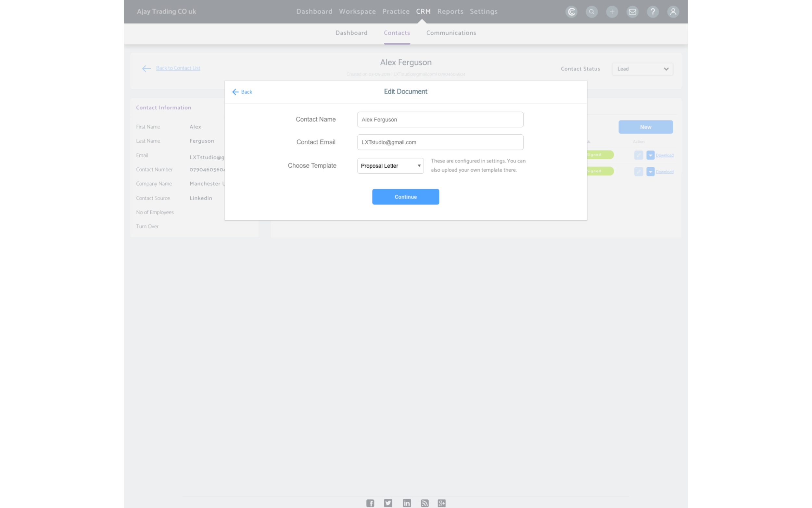
Task: Click the 'Linkedin' contact source value
Action: [201, 198]
